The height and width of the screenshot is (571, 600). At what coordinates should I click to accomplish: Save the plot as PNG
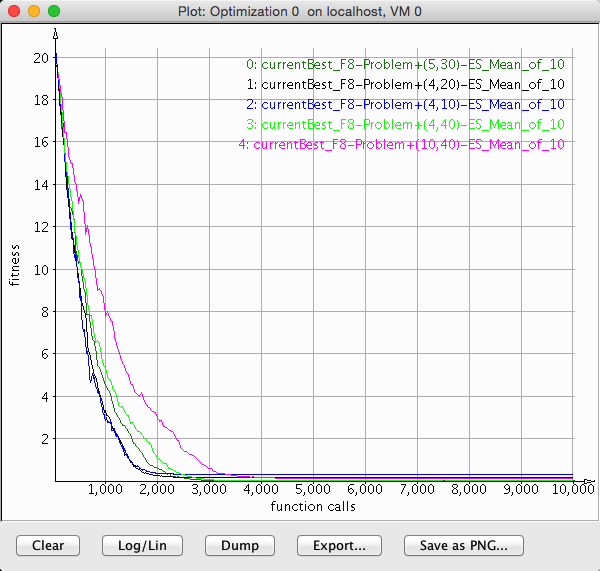pos(463,545)
